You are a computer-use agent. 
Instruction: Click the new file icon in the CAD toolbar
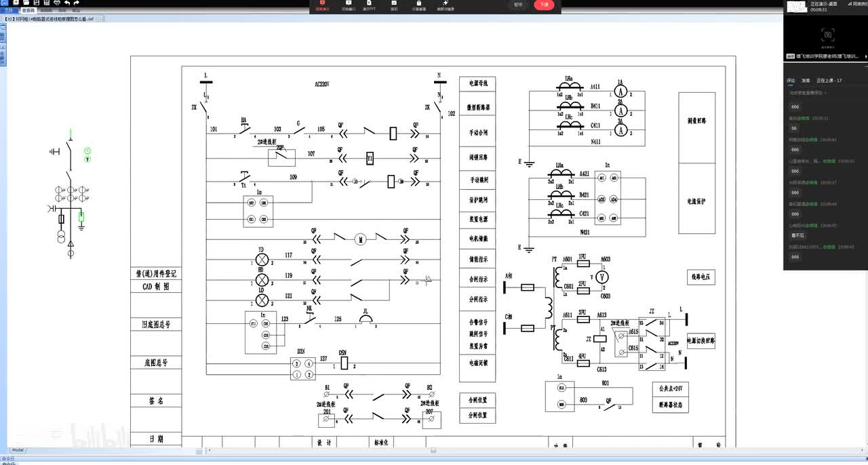click(x=16, y=3)
